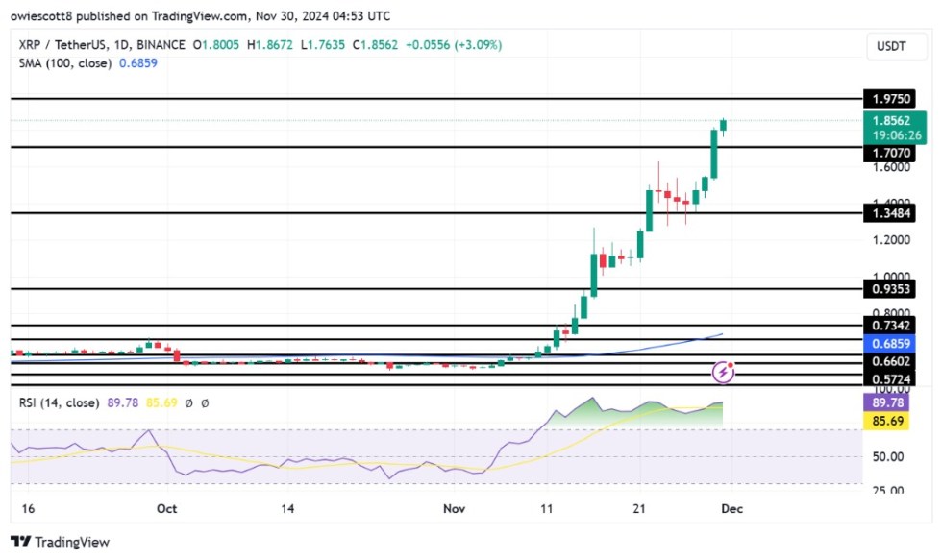
Task: Expand the XRP / TetherUS symbol legend
Action: (60, 44)
